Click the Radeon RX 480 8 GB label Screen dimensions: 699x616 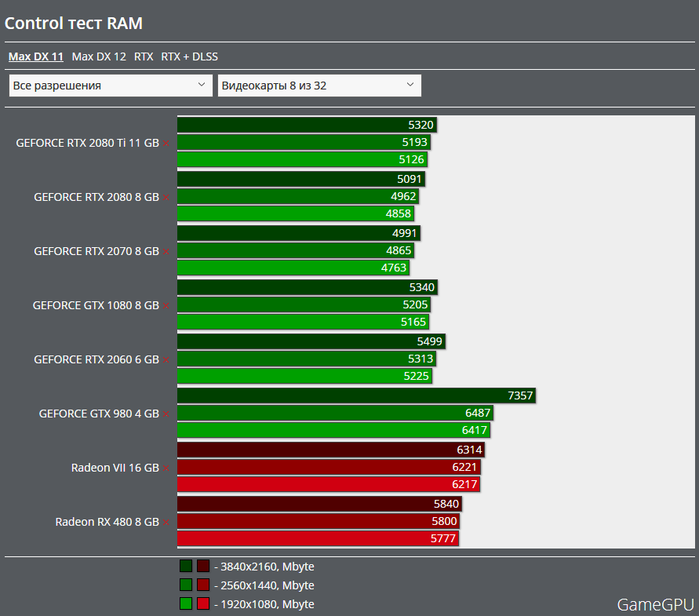(107, 522)
